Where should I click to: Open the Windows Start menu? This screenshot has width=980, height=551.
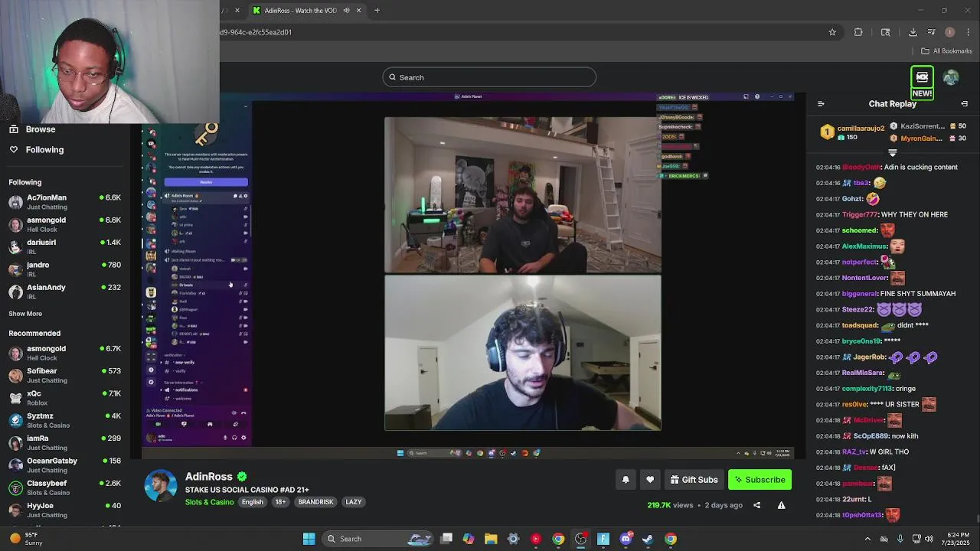click(309, 539)
